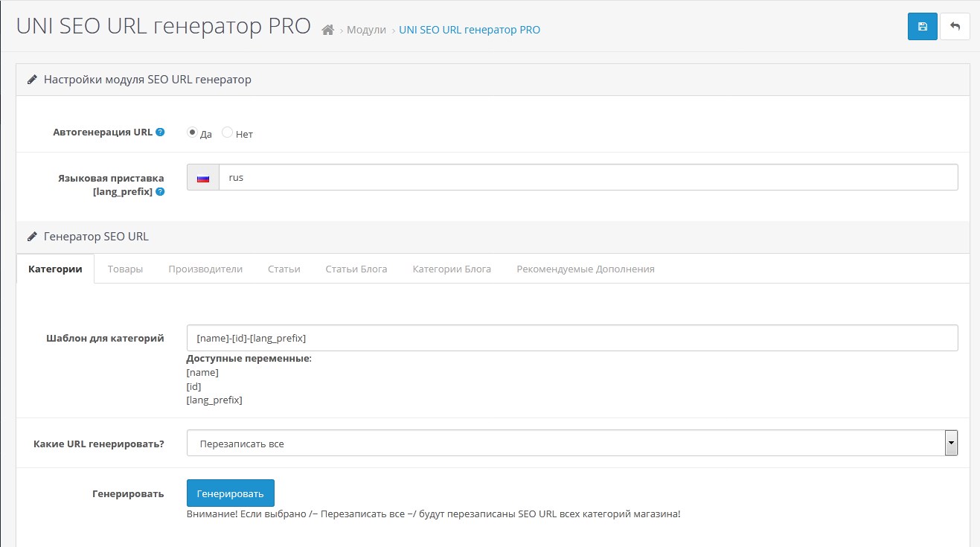This screenshot has width=980, height=547.
Task: Click help icon next to Автогенерация URL
Action: [x=160, y=132]
